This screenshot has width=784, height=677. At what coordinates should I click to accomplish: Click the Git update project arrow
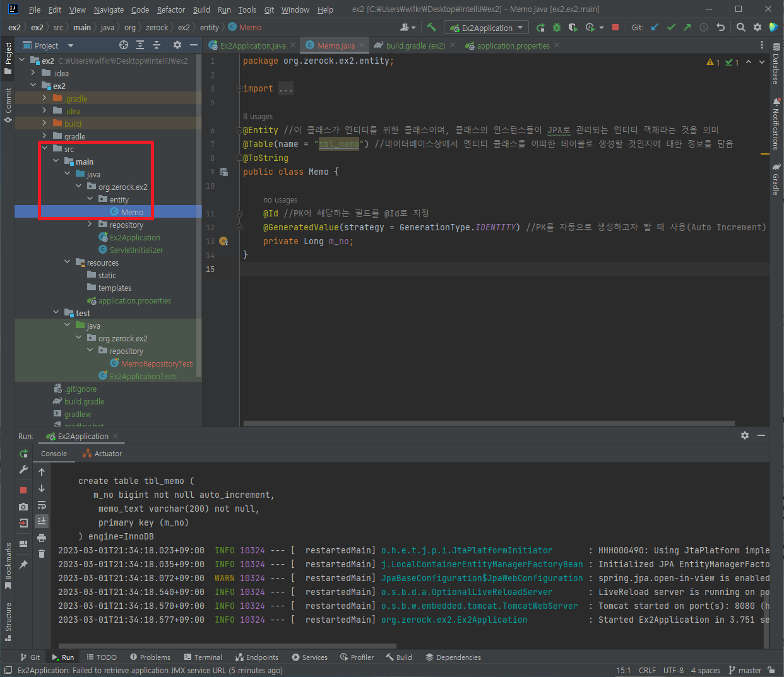click(655, 27)
